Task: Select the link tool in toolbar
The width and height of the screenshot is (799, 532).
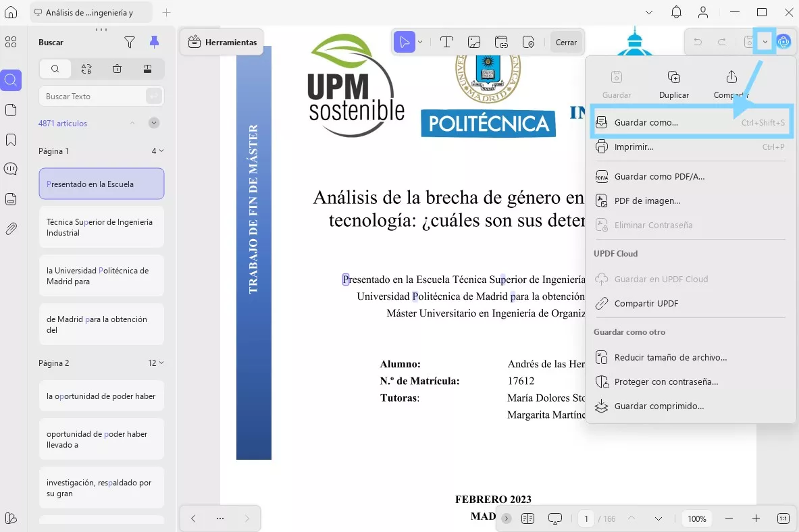Action: pos(501,43)
